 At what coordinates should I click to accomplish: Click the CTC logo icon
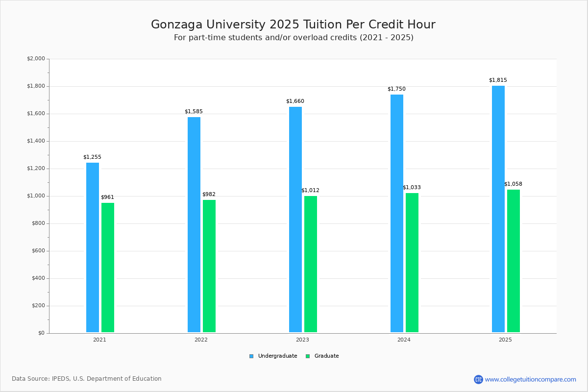click(478, 379)
